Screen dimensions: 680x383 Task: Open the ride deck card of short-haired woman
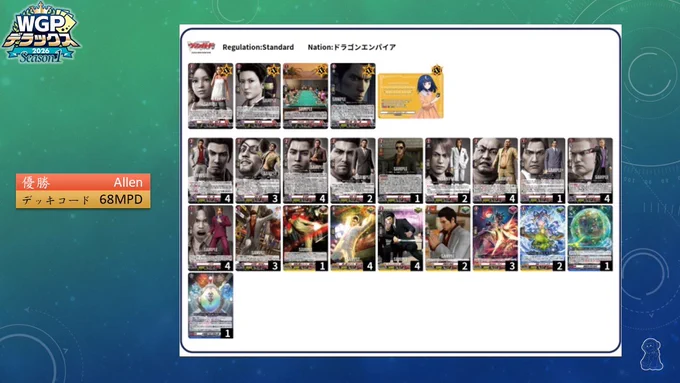(258, 96)
